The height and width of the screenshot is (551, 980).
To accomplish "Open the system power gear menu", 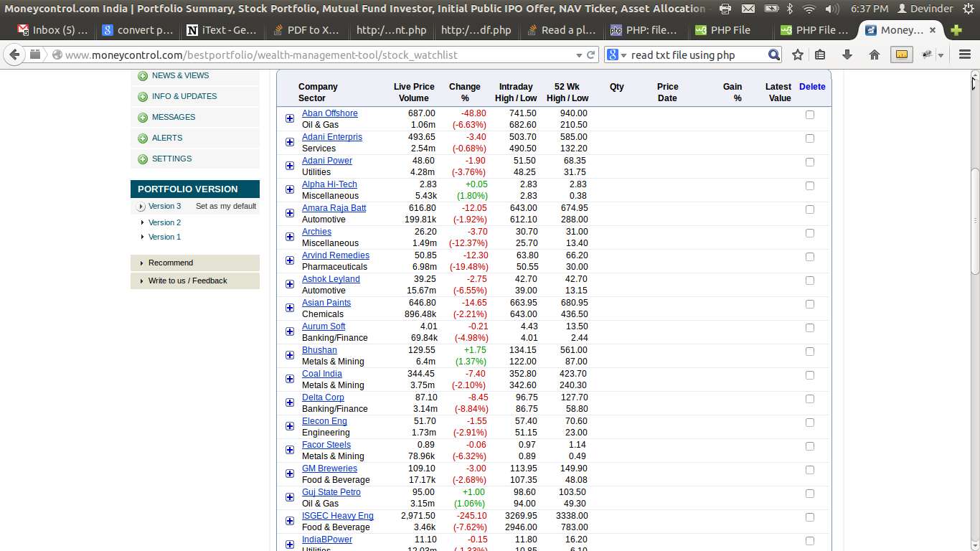I will tap(969, 9).
